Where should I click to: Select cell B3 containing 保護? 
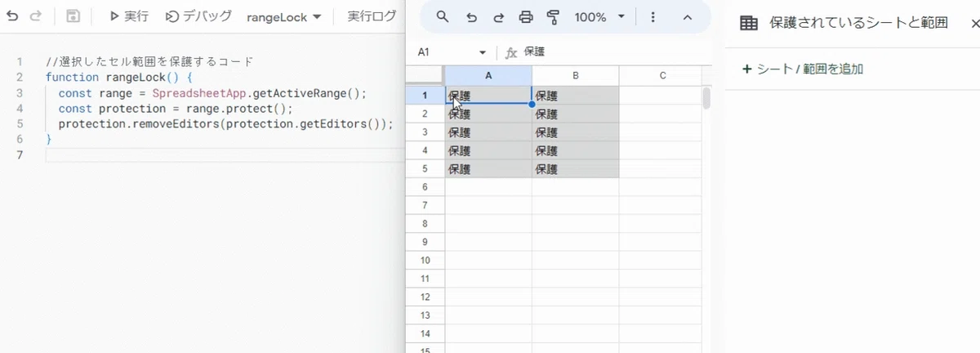[576, 132]
